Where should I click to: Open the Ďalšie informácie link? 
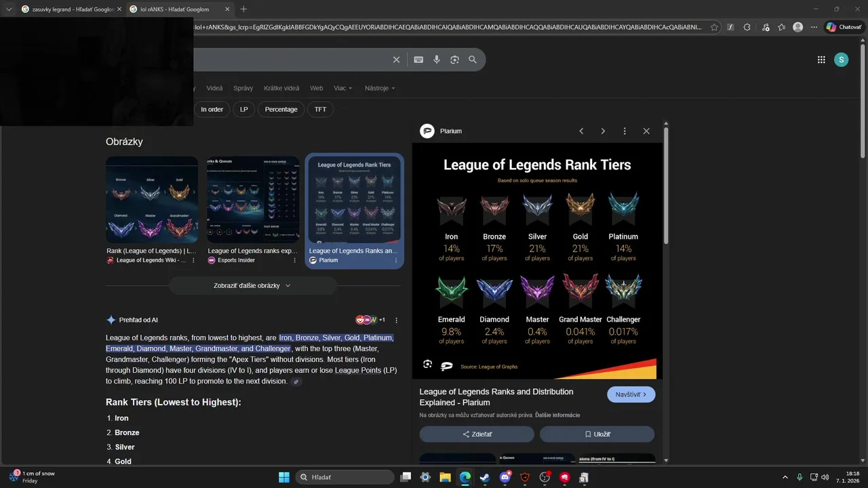coord(557,415)
